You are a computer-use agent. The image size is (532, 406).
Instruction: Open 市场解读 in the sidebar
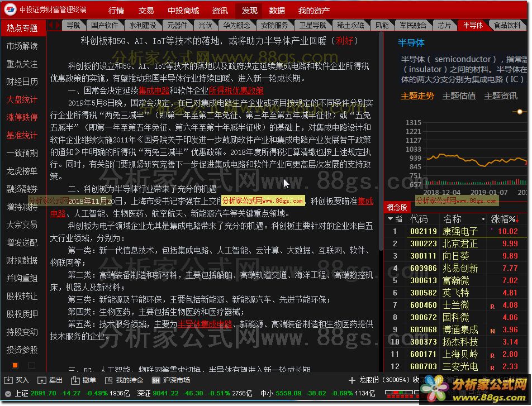(x=22, y=46)
